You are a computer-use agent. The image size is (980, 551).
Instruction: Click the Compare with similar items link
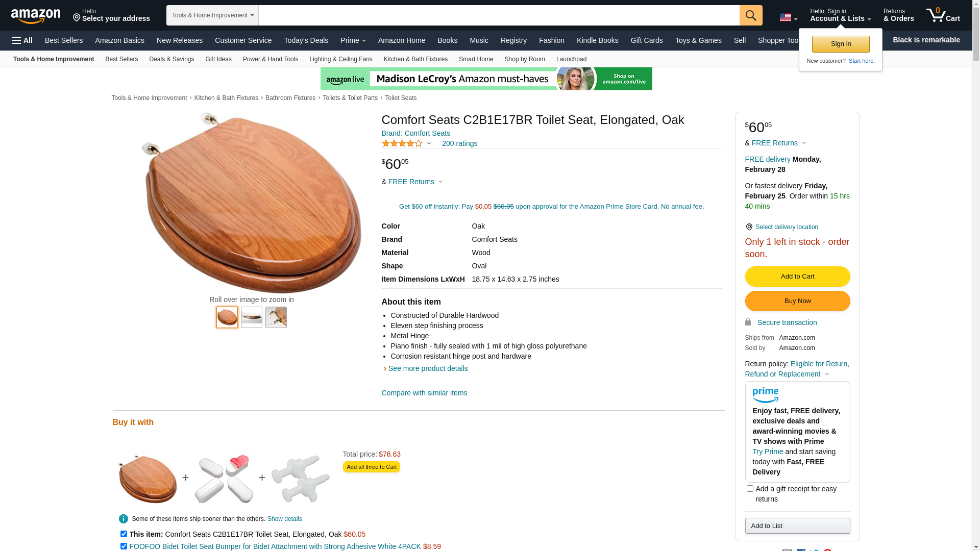pyautogui.click(x=424, y=393)
